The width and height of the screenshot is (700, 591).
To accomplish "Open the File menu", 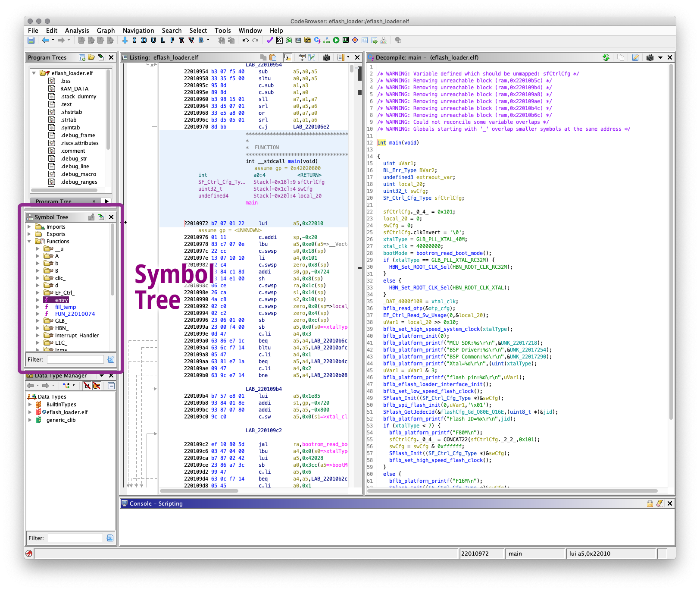I will click(x=33, y=31).
